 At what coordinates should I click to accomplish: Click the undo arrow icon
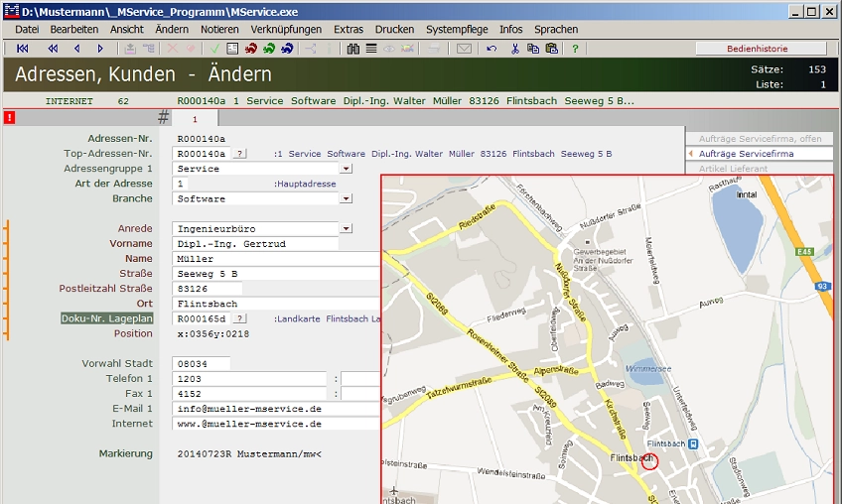491,48
